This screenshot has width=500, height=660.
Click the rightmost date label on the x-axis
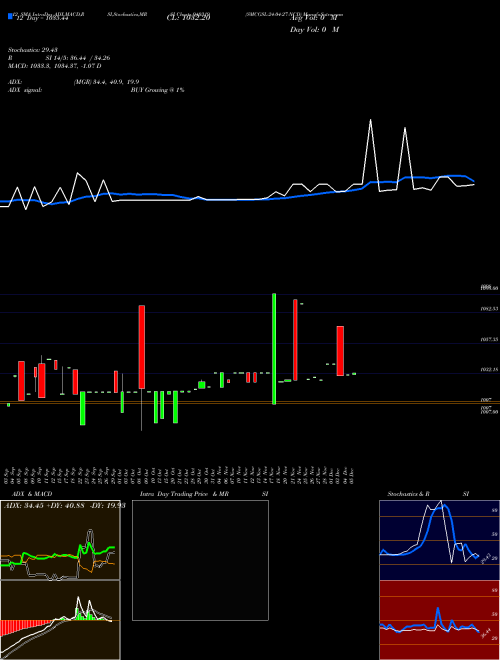(x=351, y=476)
